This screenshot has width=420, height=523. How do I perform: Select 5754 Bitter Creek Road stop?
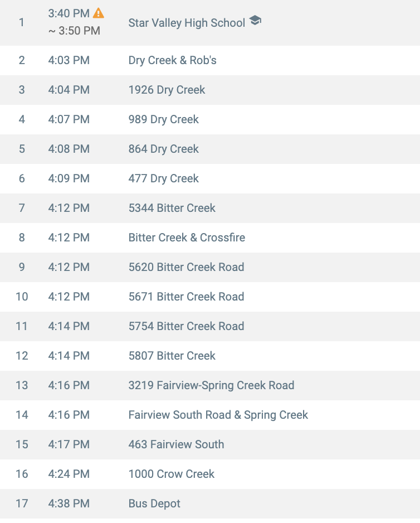click(186, 326)
